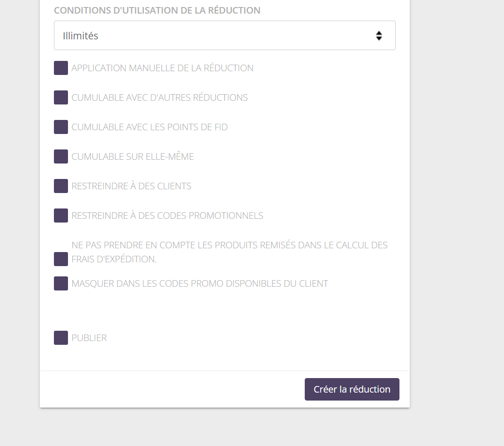Click label Ne pas prendre en compte les produits remisés
This screenshot has width=504, height=446.
[x=230, y=252]
